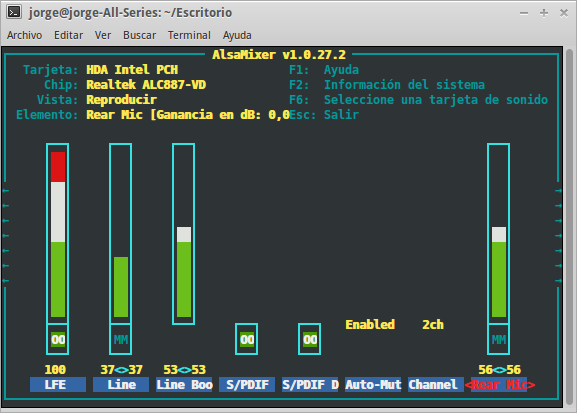Toggle the Line channel MM mute box
Image resolution: width=577 pixels, height=413 pixels.
(x=121, y=339)
